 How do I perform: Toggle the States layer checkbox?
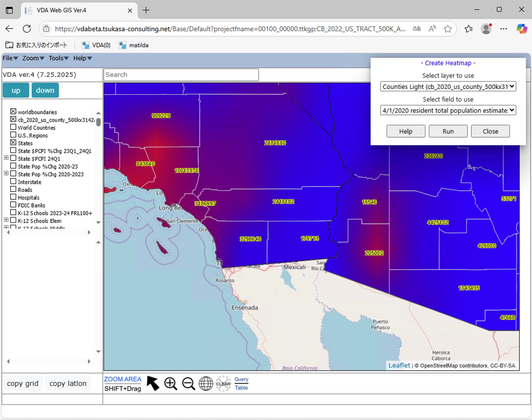[x=13, y=143]
